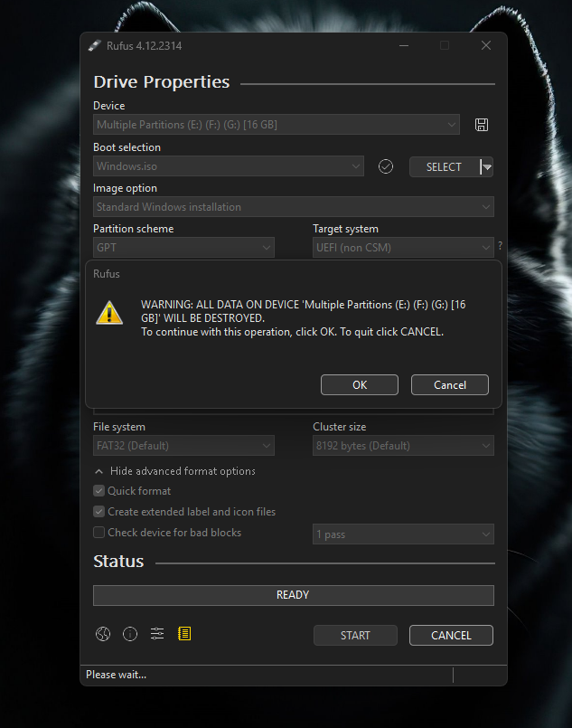Close the Rufus window
The width and height of the screenshot is (572, 728).
tap(486, 45)
